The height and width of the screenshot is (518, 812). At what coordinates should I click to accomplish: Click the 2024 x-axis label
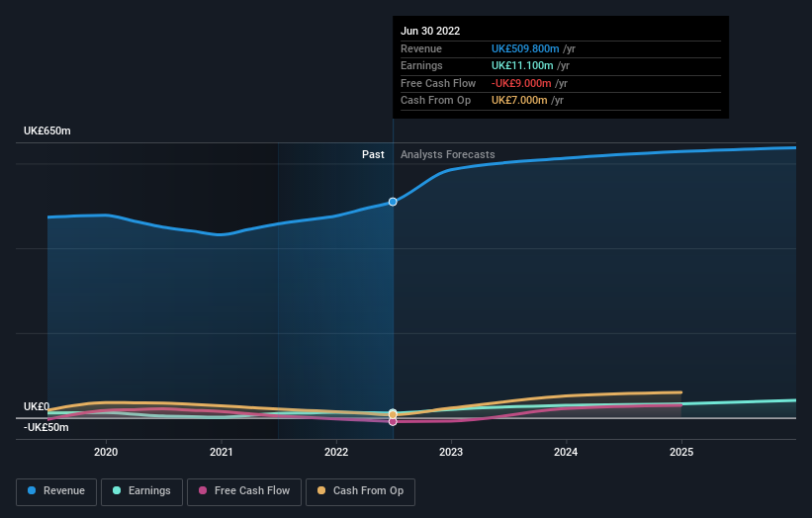(x=566, y=452)
